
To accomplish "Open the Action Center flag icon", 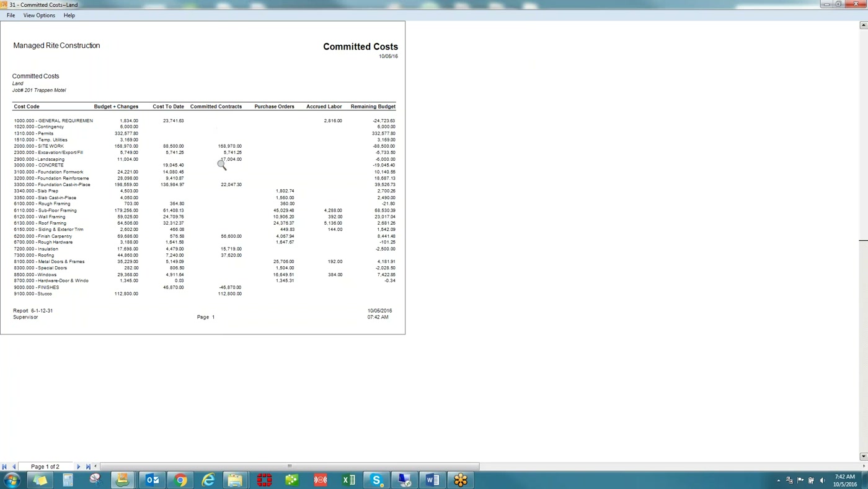I will pyautogui.click(x=800, y=480).
